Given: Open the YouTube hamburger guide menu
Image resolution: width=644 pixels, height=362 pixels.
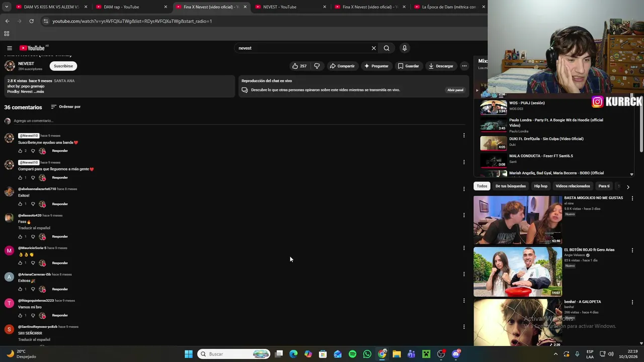Looking at the screenshot, I should [9, 48].
